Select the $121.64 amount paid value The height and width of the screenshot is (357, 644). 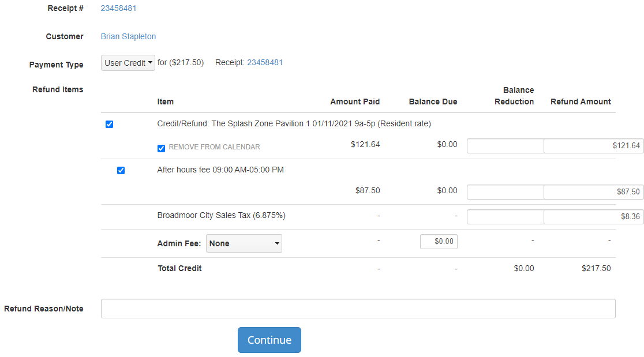pyautogui.click(x=365, y=144)
